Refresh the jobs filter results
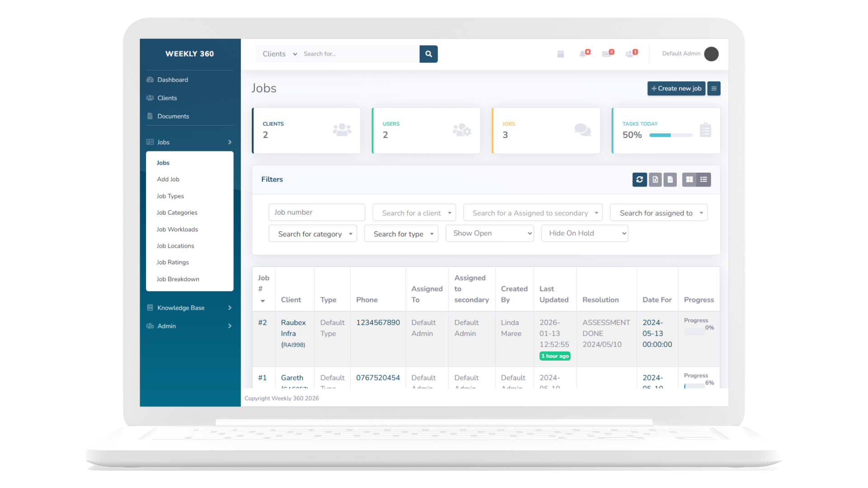The width and height of the screenshot is (868, 488). [639, 179]
